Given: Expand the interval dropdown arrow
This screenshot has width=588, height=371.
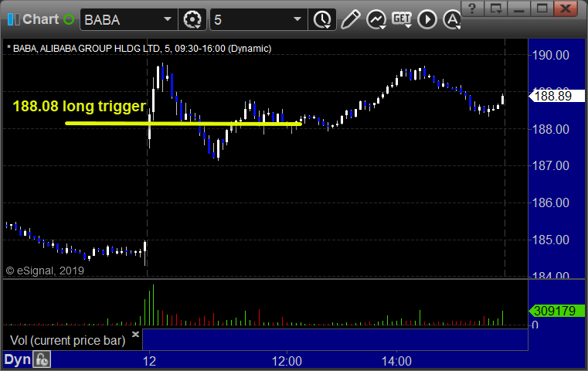Looking at the screenshot, I should pyautogui.click(x=297, y=19).
